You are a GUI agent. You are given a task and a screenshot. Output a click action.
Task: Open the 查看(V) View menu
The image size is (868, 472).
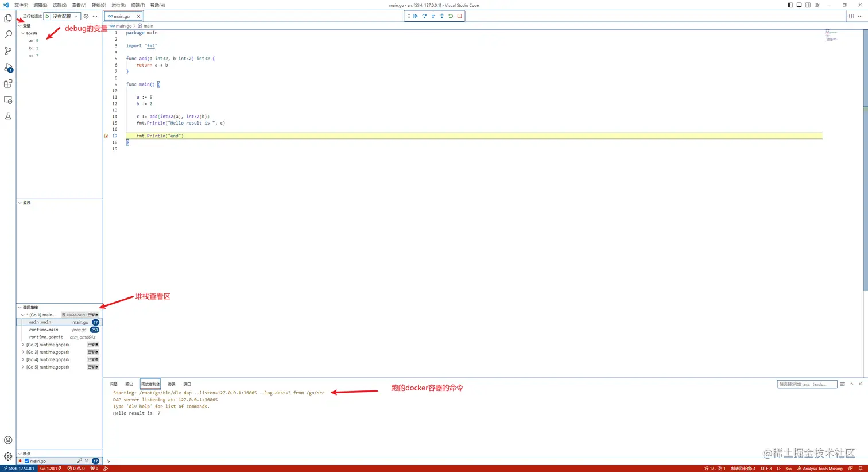[79, 5]
